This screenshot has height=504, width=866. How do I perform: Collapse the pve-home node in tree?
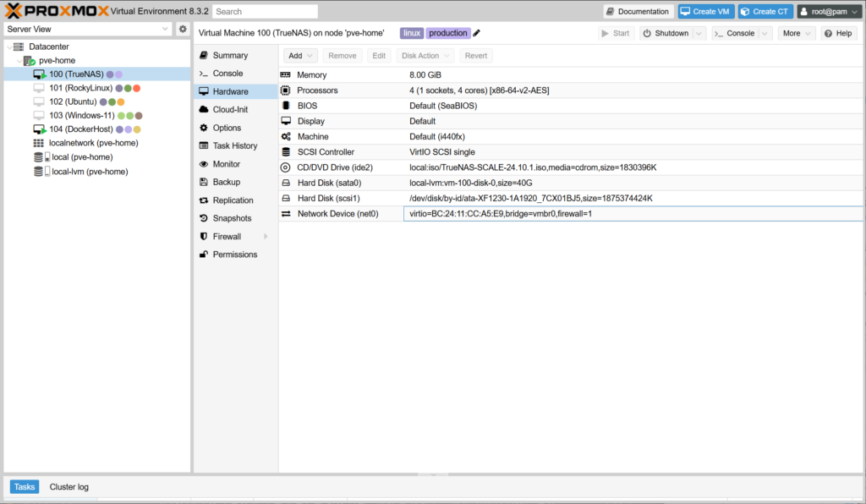click(19, 61)
